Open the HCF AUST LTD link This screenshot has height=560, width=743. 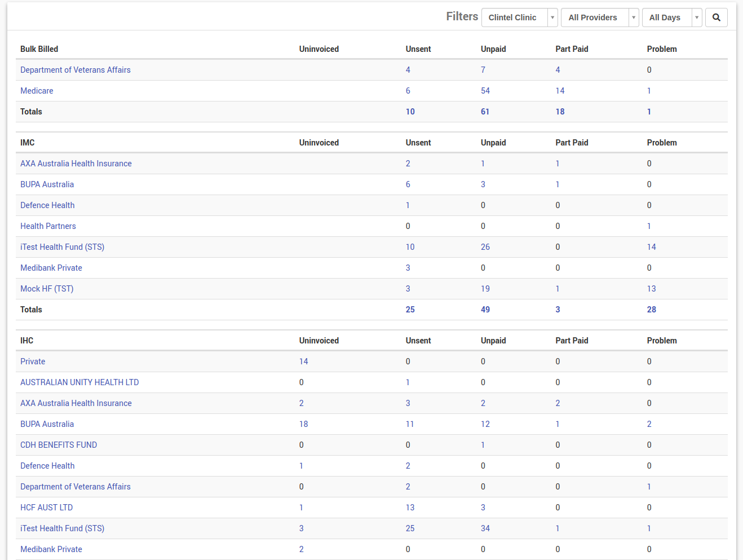[46, 508]
